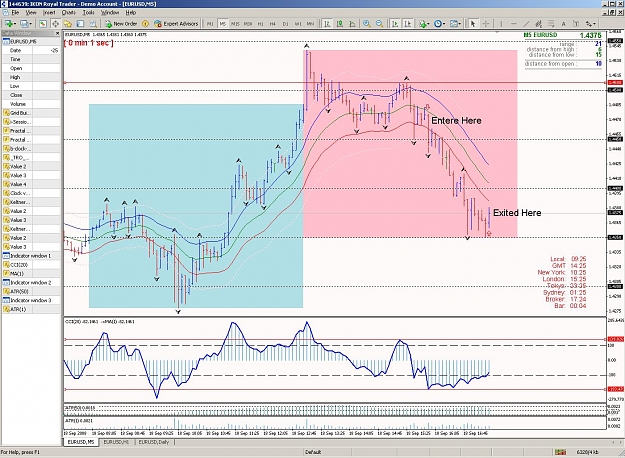Viewport: 625px width, 458px height.
Task: Open the Navigator star-folder icon
Action: [x=68, y=24]
